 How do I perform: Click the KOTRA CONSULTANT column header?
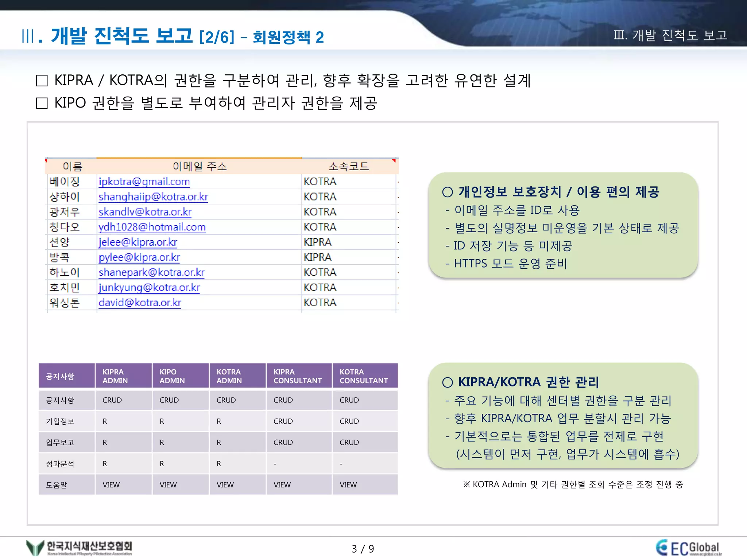pyautogui.click(x=365, y=376)
